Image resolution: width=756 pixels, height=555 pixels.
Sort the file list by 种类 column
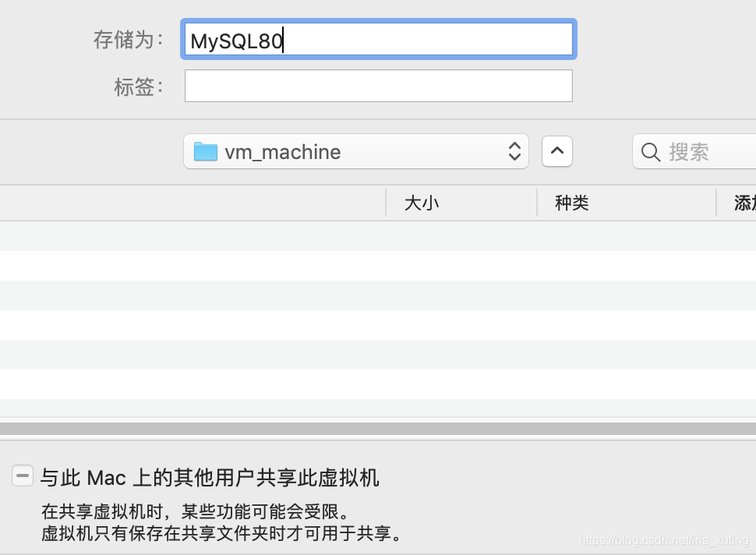(627, 203)
